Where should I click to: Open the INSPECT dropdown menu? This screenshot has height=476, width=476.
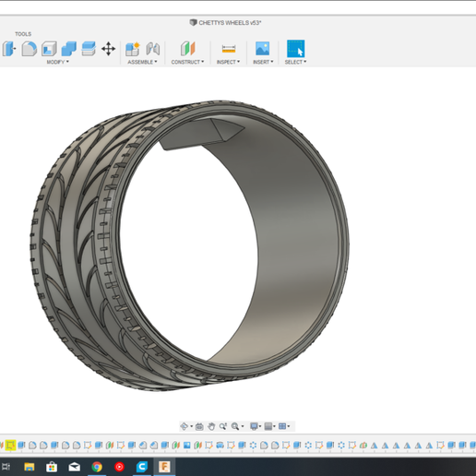point(228,62)
